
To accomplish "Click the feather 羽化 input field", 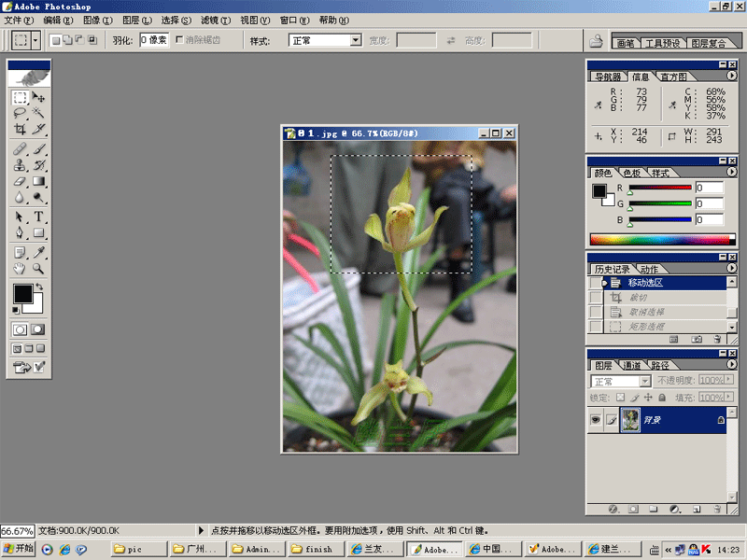I will (x=154, y=40).
